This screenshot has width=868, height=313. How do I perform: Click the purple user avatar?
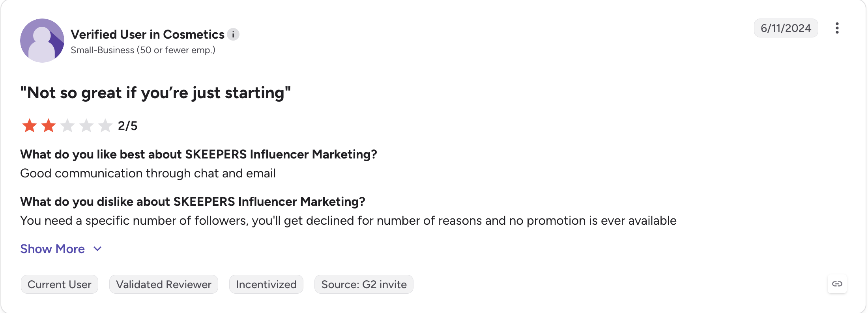[x=42, y=41]
